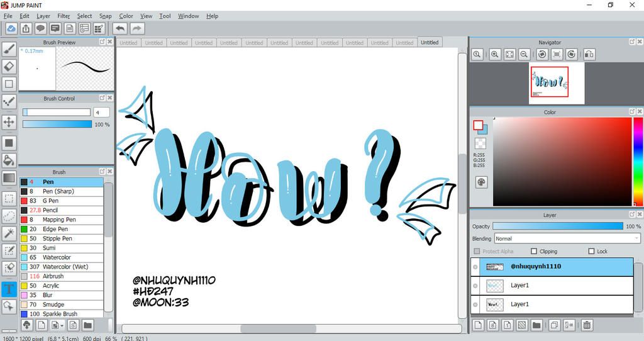Select the Text tool
This screenshot has width=644, height=341.
click(9, 289)
